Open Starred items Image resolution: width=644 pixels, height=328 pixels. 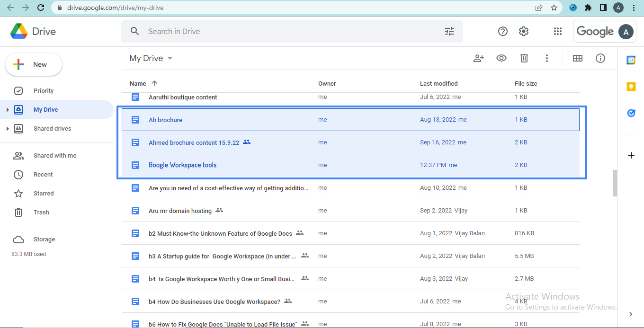click(x=44, y=194)
